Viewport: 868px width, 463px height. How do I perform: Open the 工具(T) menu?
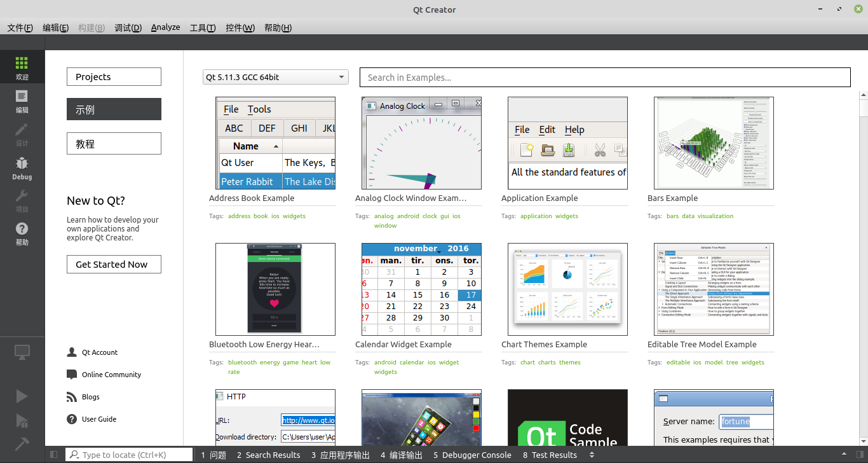click(203, 28)
